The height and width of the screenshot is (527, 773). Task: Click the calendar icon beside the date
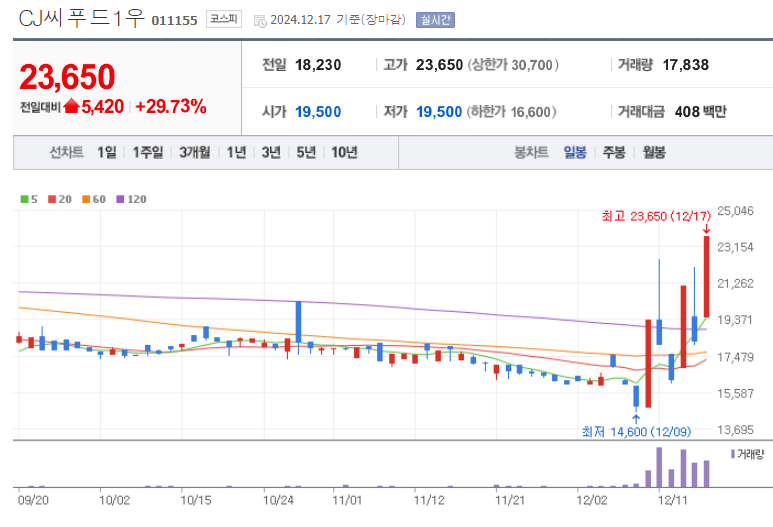(x=260, y=21)
